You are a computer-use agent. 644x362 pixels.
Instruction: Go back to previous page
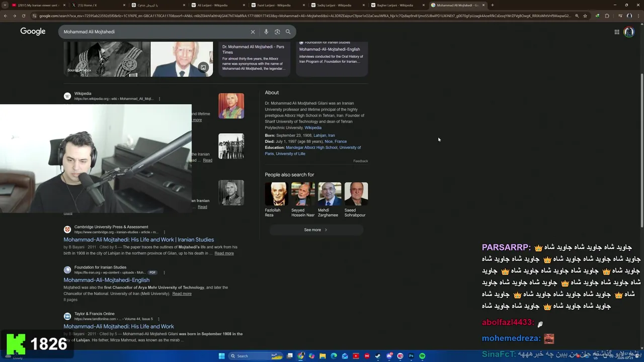5,16
